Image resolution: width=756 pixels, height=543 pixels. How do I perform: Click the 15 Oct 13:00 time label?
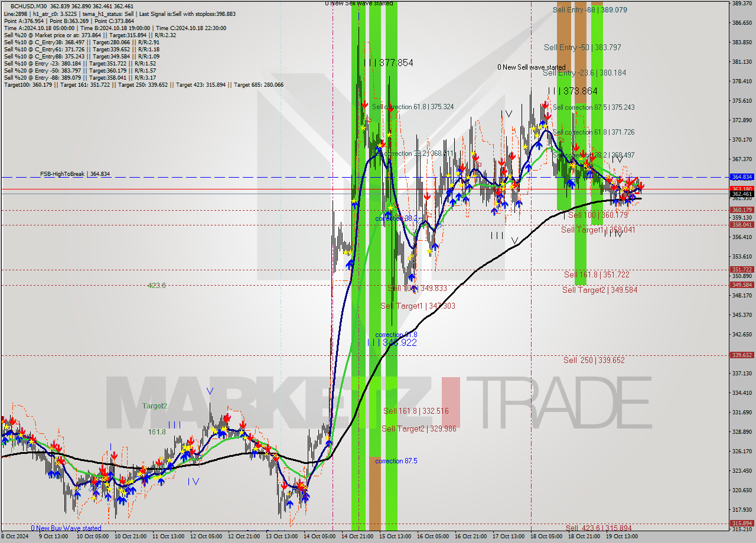point(394,537)
